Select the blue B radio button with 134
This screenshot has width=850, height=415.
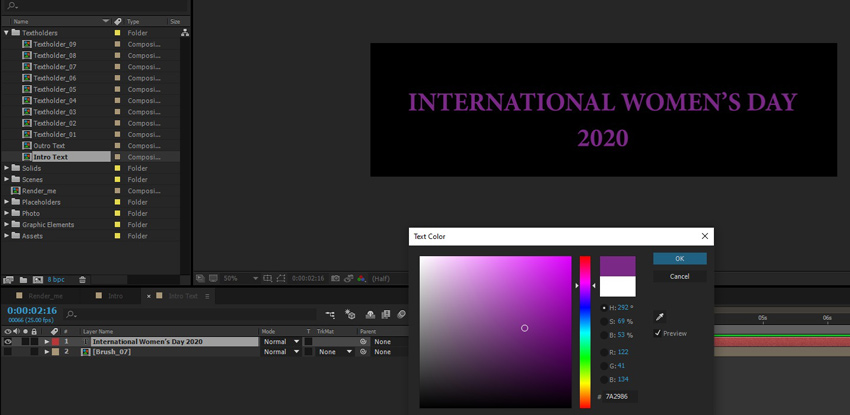click(604, 379)
